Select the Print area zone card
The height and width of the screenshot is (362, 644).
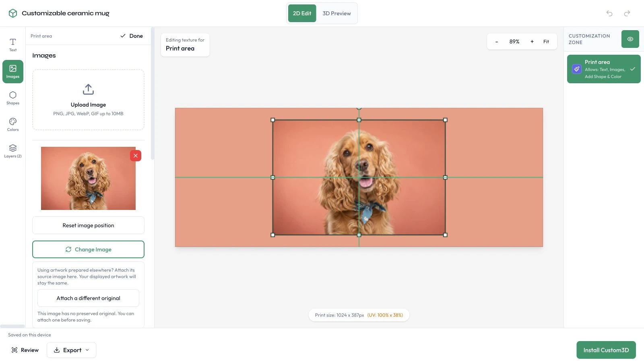click(x=604, y=69)
